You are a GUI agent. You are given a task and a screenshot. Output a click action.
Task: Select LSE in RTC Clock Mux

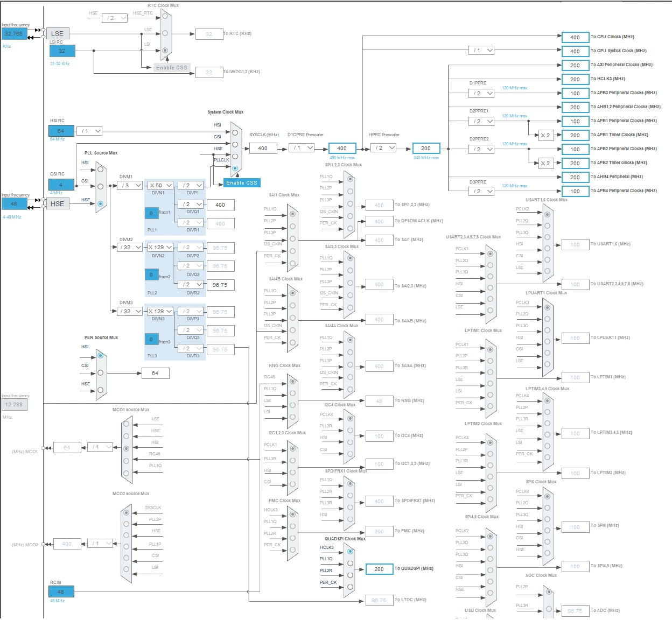(x=165, y=33)
